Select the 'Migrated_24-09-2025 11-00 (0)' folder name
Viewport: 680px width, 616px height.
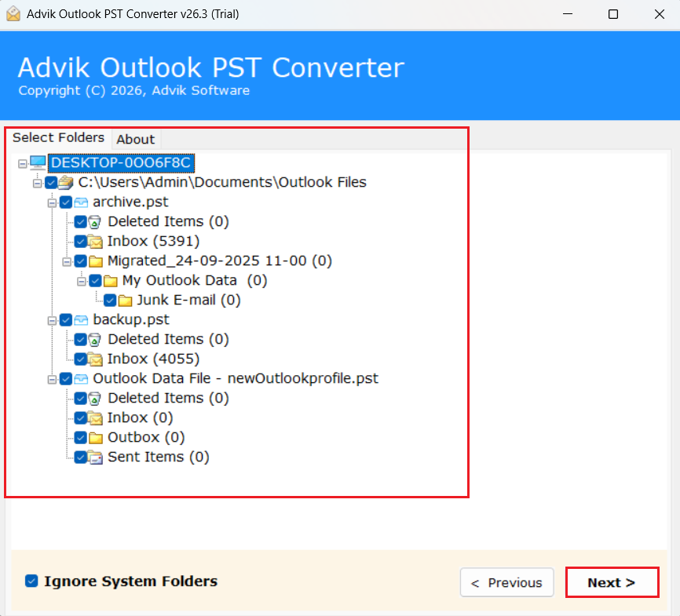[219, 261]
